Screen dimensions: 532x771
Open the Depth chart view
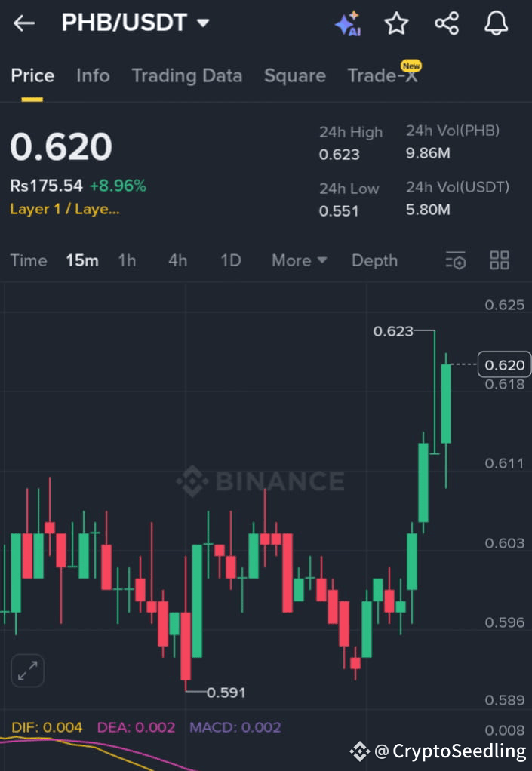(374, 260)
